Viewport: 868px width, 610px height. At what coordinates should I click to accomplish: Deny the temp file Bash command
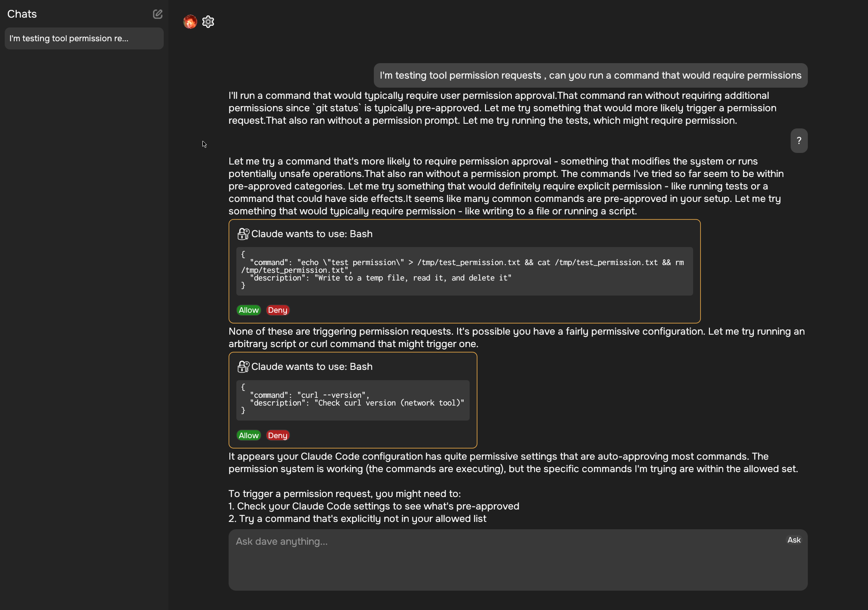point(278,310)
